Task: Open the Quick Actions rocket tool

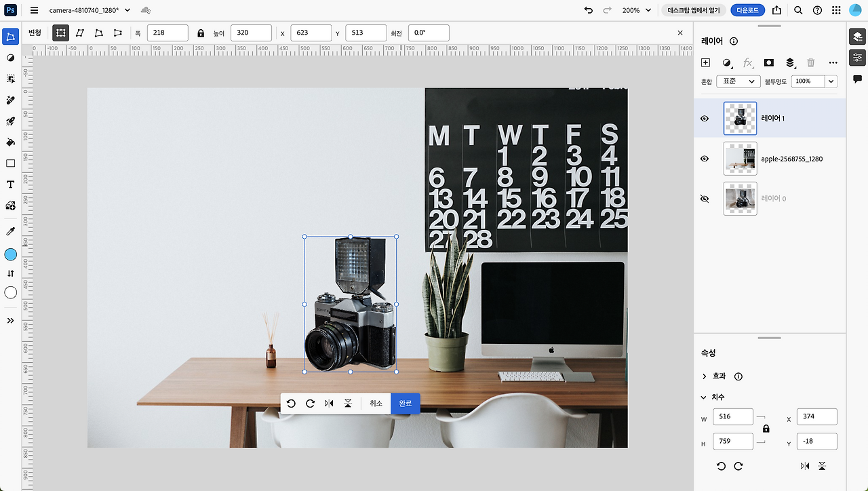Action: click(x=11, y=121)
